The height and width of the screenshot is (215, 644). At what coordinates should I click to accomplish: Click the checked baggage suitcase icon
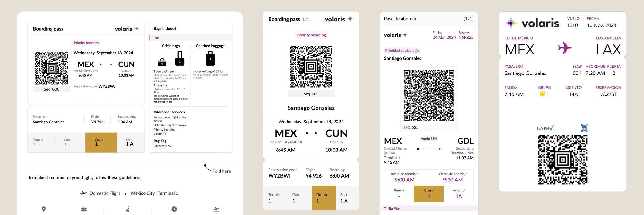210,59
